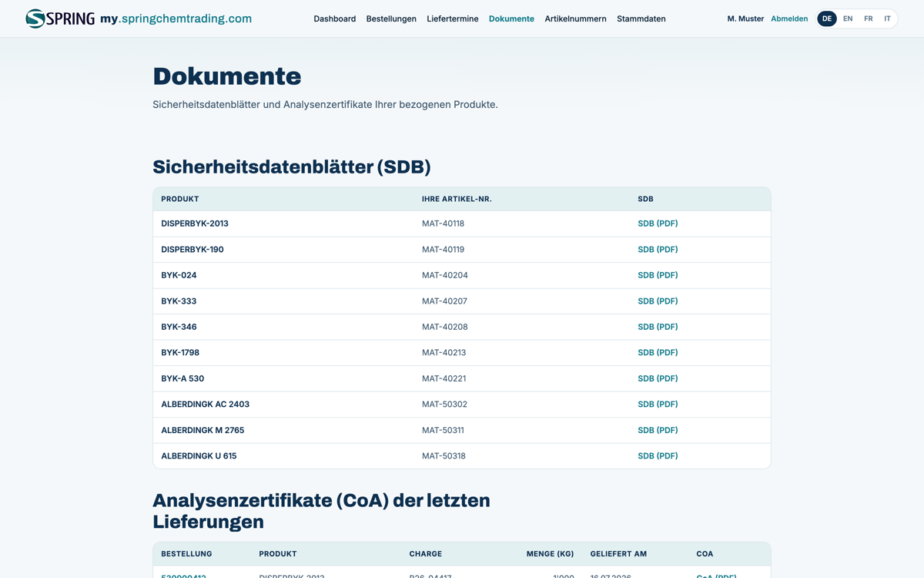The width and height of the screenshot is (924, 578).
Task: Open SDB (PDF) for BYK-1798
Action: (658, 353)
